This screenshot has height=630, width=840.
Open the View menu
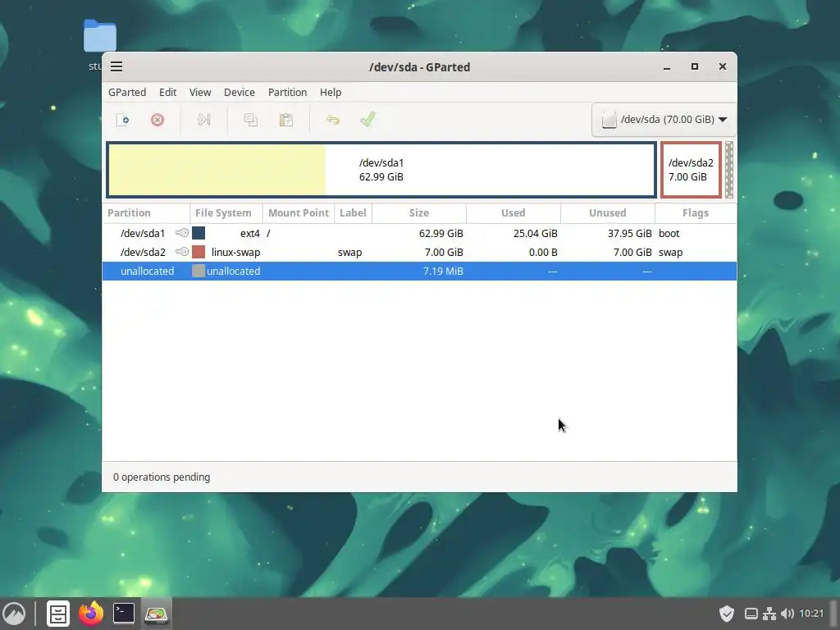click(200, 92)
